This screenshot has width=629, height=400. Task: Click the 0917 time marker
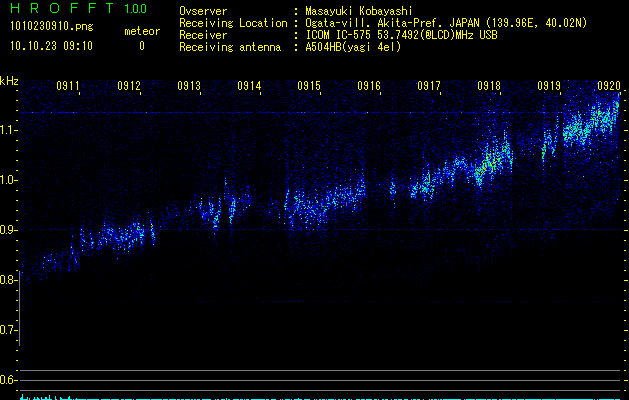click(429, 86)
